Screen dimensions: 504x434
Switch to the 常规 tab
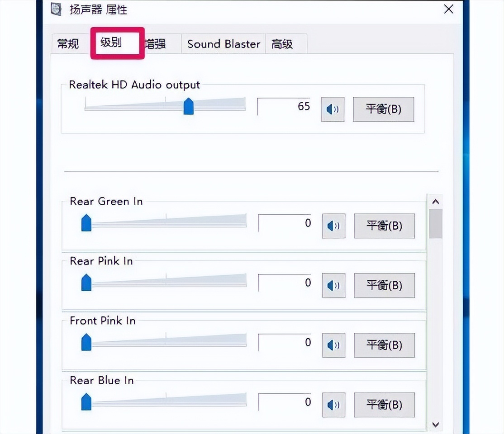coord(68,43)
